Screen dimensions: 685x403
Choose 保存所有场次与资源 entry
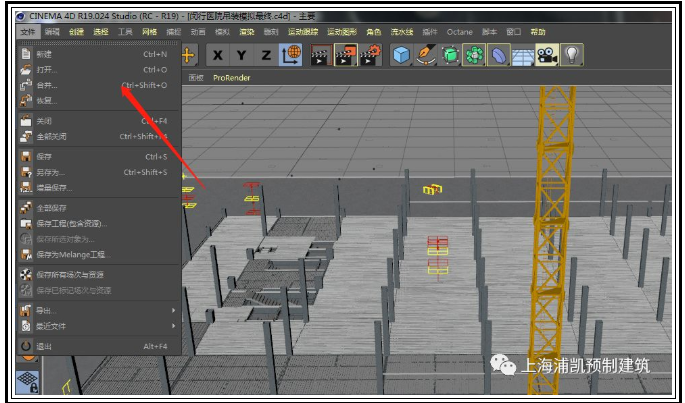[x=99, y=275]
